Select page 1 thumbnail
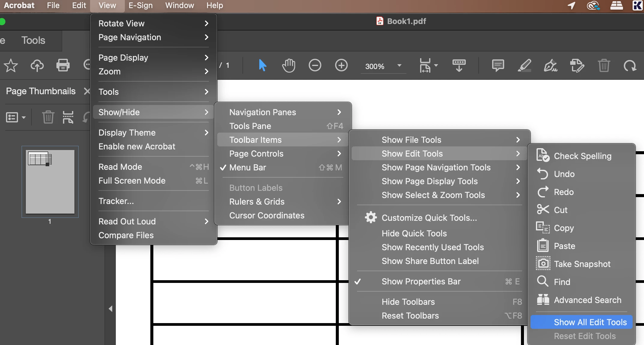The width and height of the screenshot is (644, 345). (50, 182)
